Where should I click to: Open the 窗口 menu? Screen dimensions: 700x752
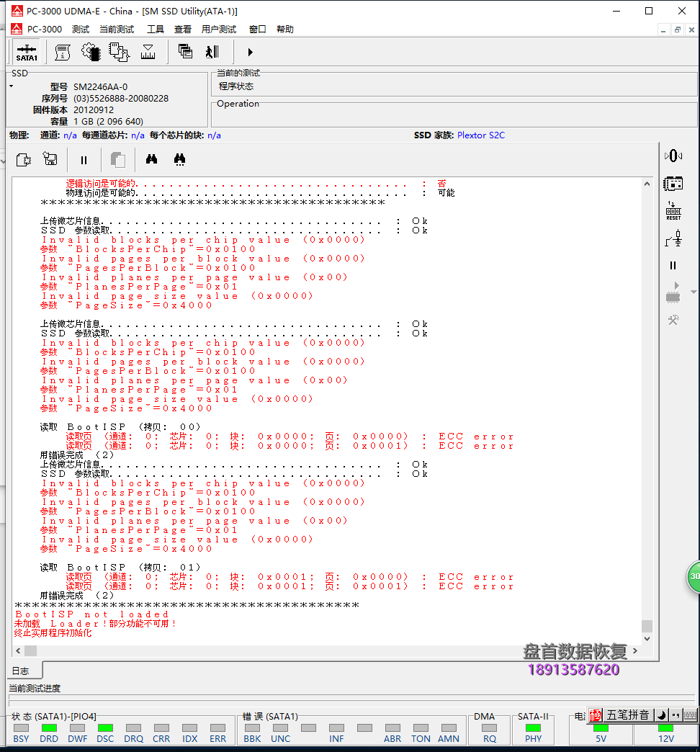(258, 30)
